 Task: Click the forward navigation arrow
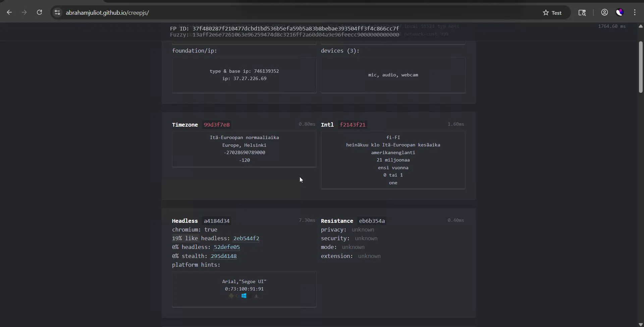click(24, 12)
